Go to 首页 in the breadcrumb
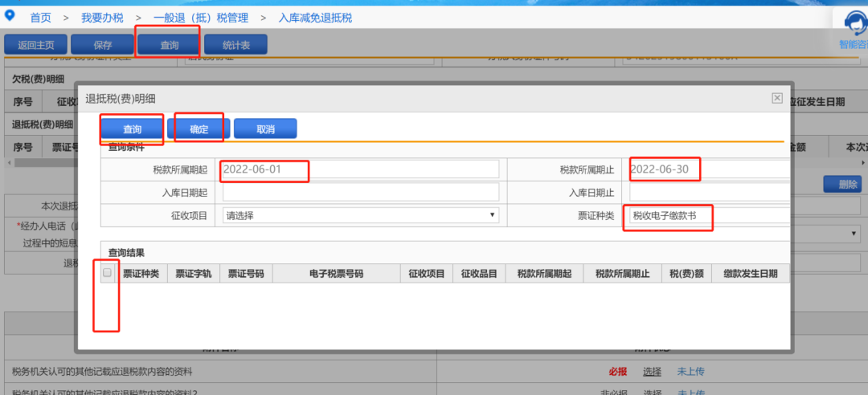 coord(43,18)
